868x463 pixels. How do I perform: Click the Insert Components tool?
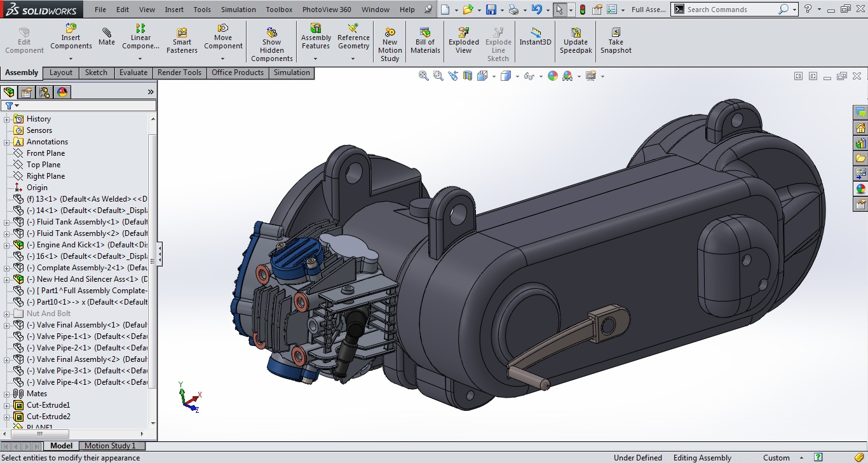71,37
